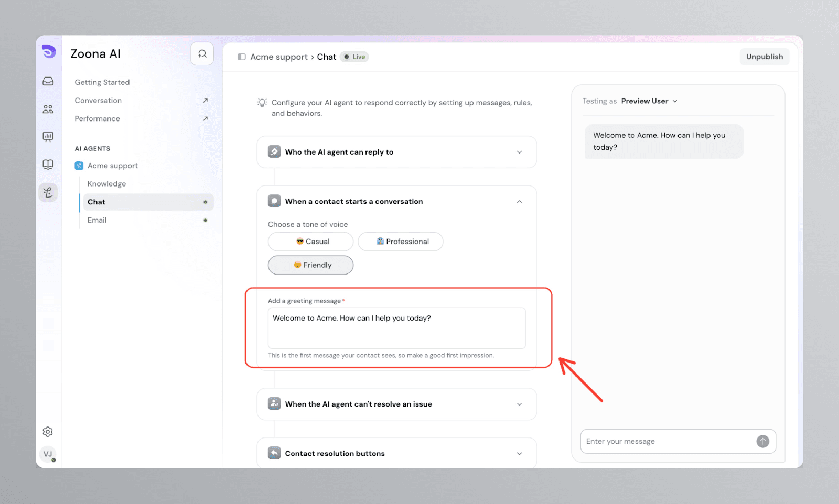Open the Preview User dropdown
The height and width of the screenshot is (504, 839).
[649, 101]
